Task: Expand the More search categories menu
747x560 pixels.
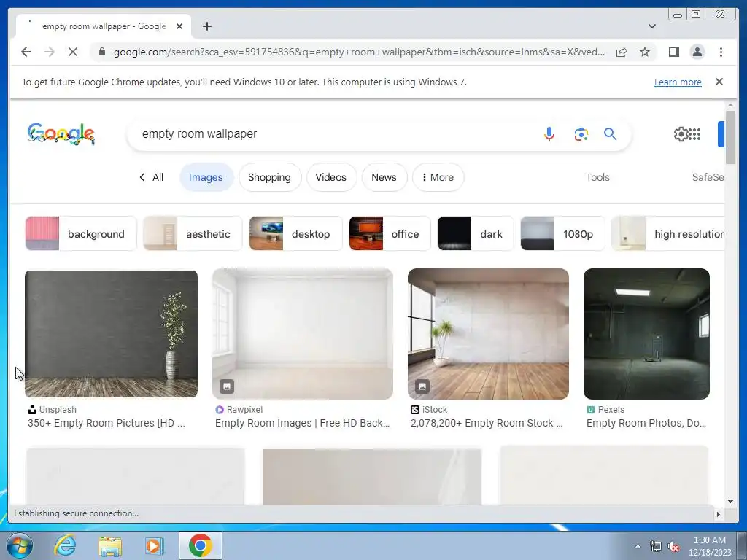Action: pyautogui.click(x=438, y=177)
